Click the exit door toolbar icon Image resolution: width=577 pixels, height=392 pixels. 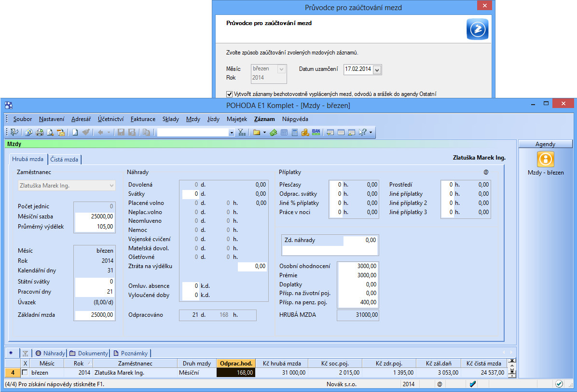14,133
